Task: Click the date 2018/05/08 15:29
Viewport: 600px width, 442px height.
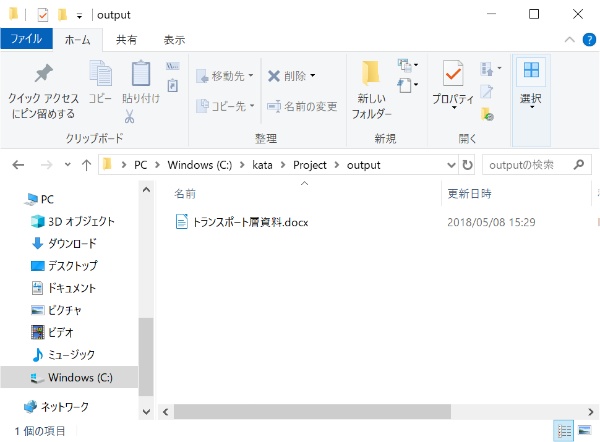Action: tap(491, 222)
